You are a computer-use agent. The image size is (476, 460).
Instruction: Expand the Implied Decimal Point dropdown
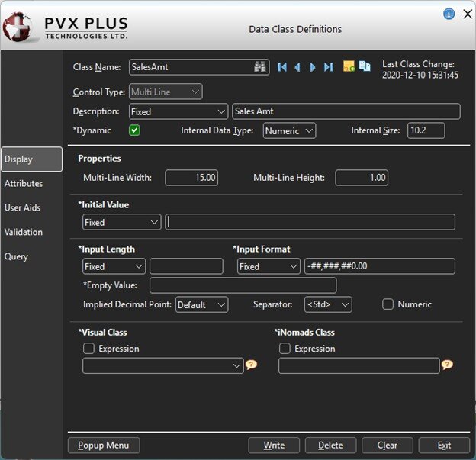pos(201,304)
